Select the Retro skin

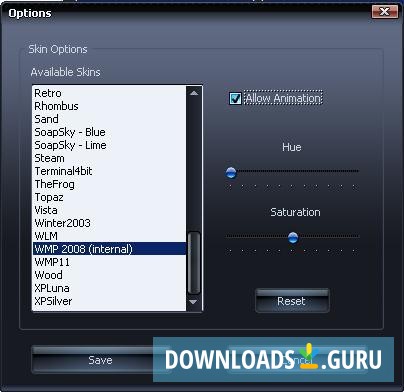click(109, 93)
